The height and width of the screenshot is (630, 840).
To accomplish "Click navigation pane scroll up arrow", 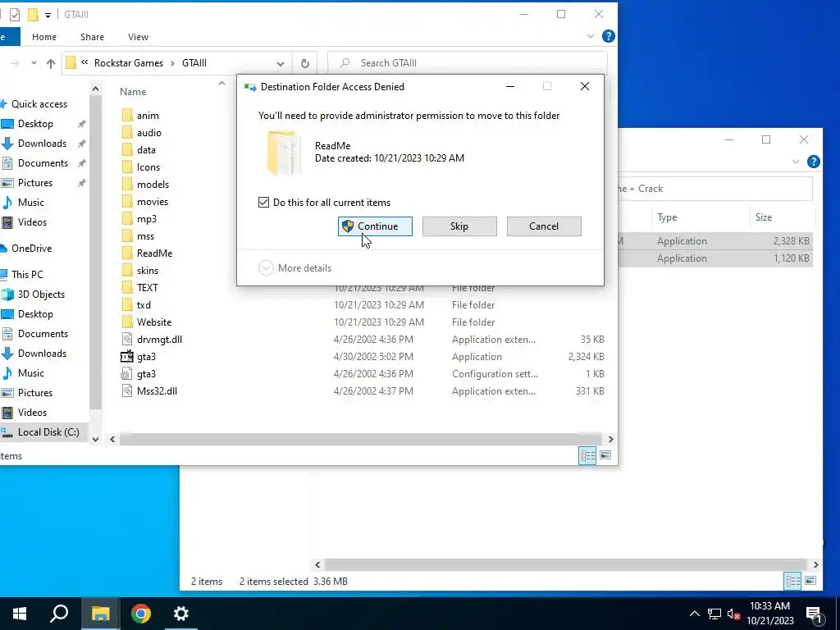I will [x=95, y=89].
